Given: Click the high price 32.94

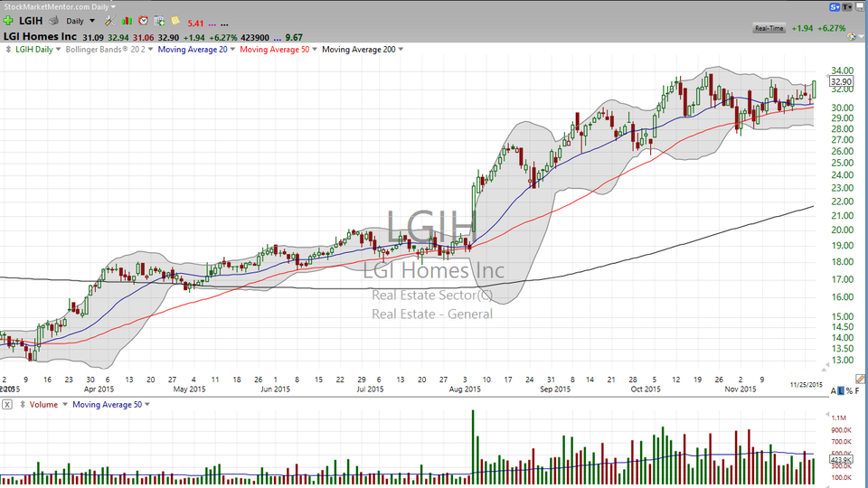Looking at the screenshot, I should (x=118, y=38).
